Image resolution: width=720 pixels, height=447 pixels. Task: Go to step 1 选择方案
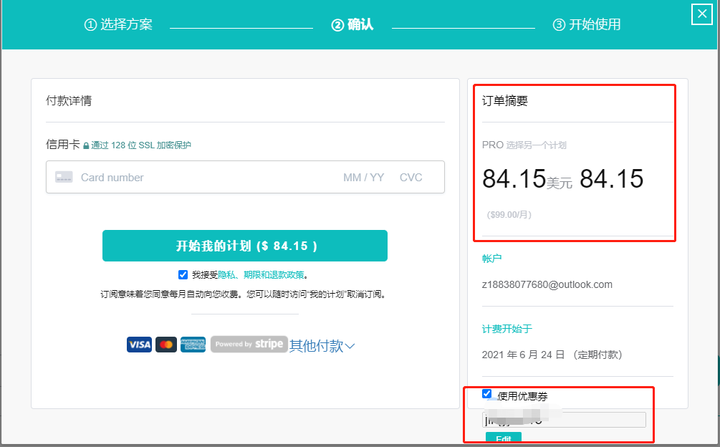[x=118, y=24]
